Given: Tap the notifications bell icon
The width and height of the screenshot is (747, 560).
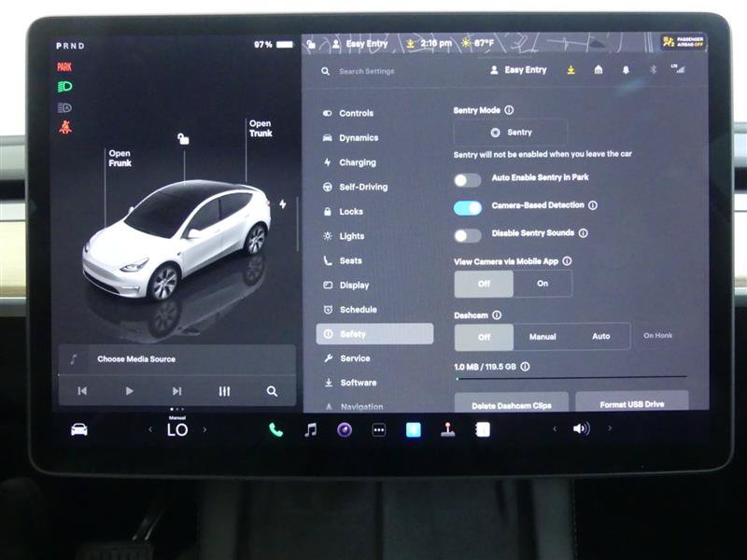Looking at the screenshot, I should point(626,70).
